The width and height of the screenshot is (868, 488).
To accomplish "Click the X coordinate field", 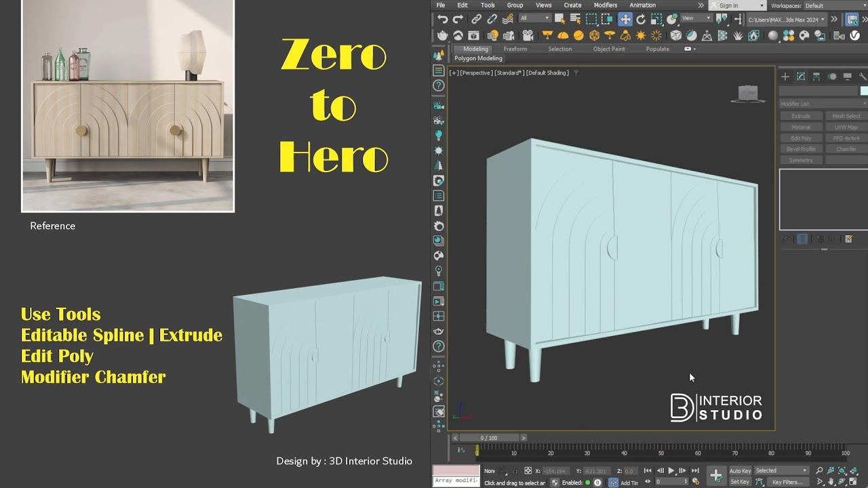I will click(557, 471).
